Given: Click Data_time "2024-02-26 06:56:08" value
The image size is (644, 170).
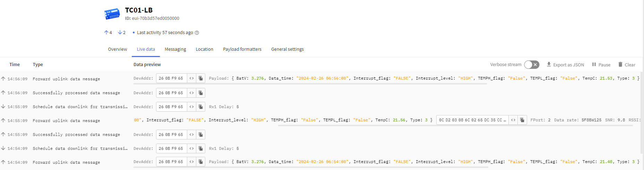Looking at the screenshot, I should pyautogui.click(x=322, y=78).
